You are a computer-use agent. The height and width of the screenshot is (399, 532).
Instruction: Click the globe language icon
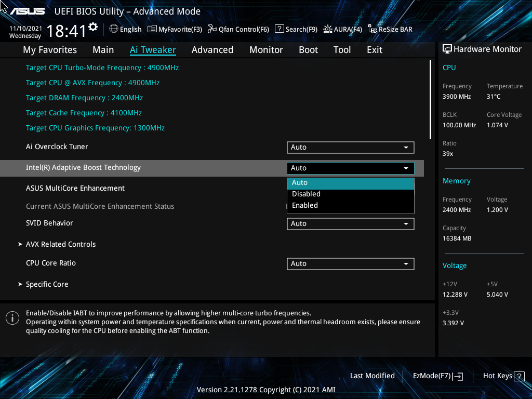pos(114,29)
